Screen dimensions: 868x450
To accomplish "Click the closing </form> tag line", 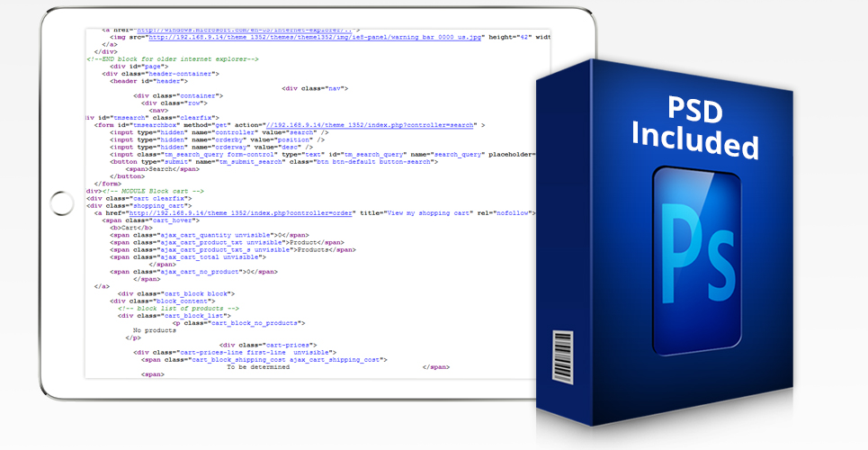I will (107, 184).
